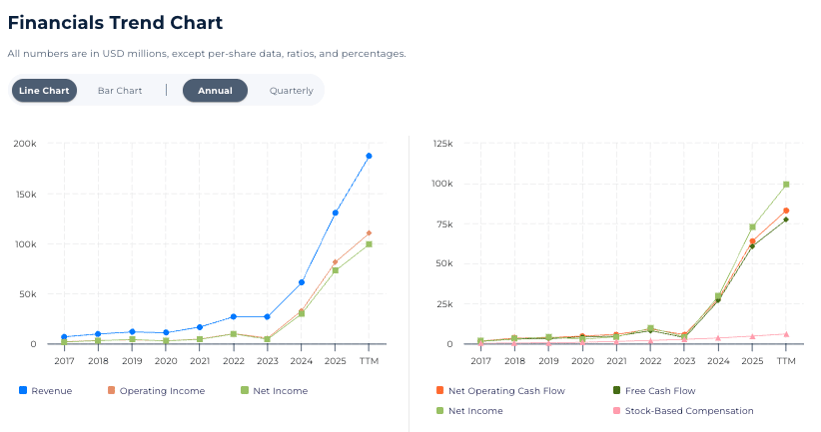Click the Operating Income TTM data point
Viewport: 821px width, 432px height.
[x=368, y=233]
